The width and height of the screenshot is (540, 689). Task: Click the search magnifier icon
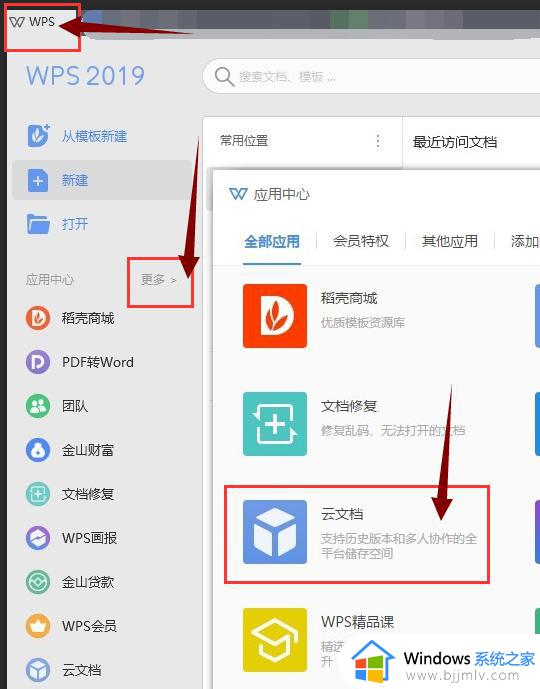coord(224,77)
